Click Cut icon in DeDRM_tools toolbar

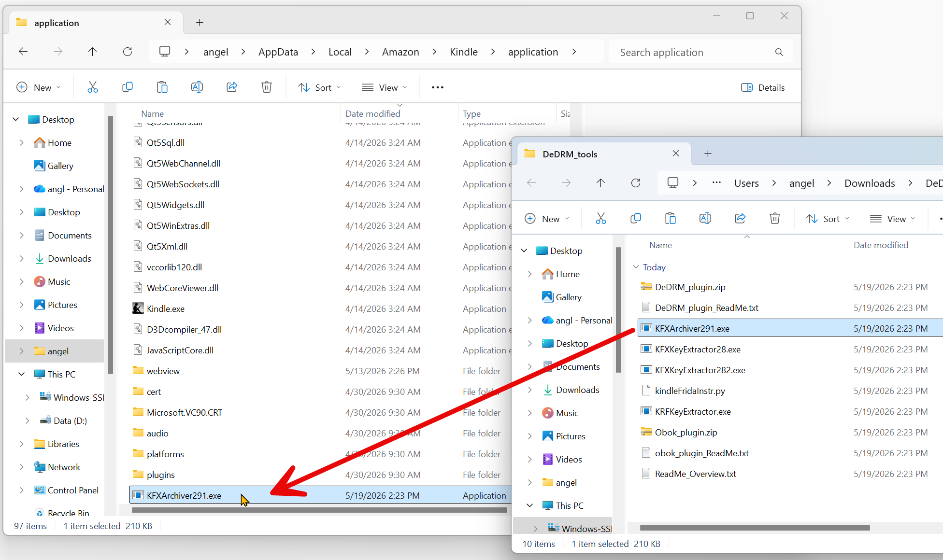[x=600, y=219]
